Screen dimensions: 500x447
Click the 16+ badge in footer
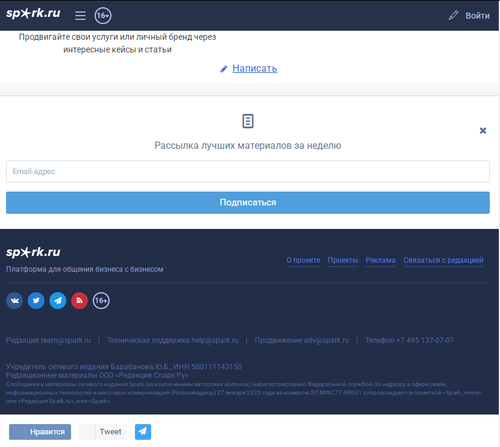pyautogui.click(x=101, y=301)
